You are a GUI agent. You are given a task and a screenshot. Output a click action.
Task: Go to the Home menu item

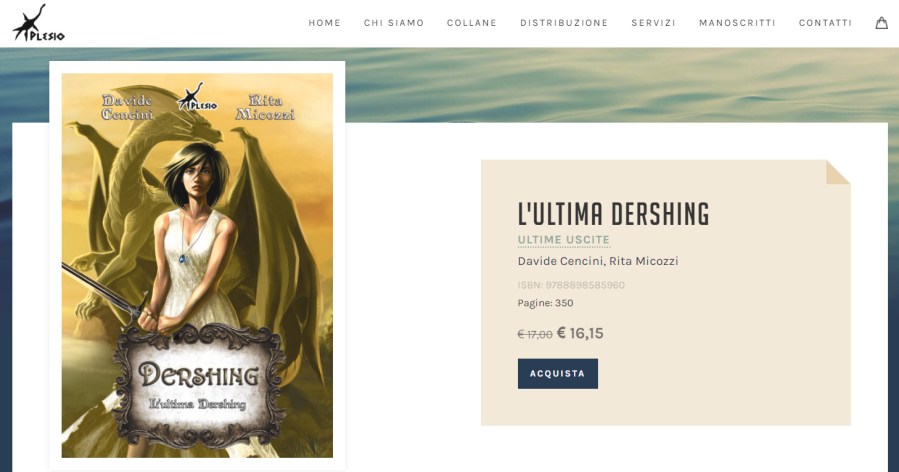pyautogui.click(x=325, y=23)
